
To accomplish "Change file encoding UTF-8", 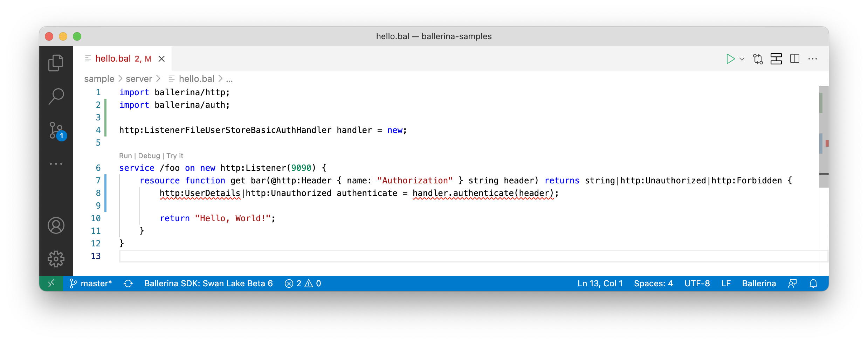I will 697,283.
